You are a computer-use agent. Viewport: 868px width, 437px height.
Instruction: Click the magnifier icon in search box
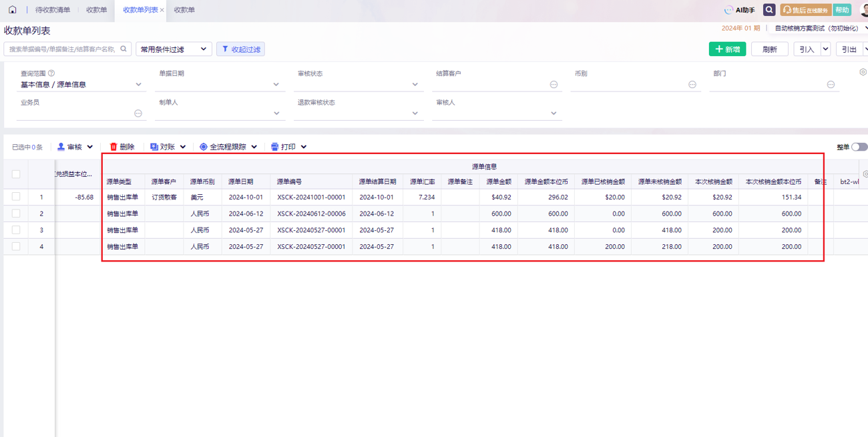(x=124, y=49)
